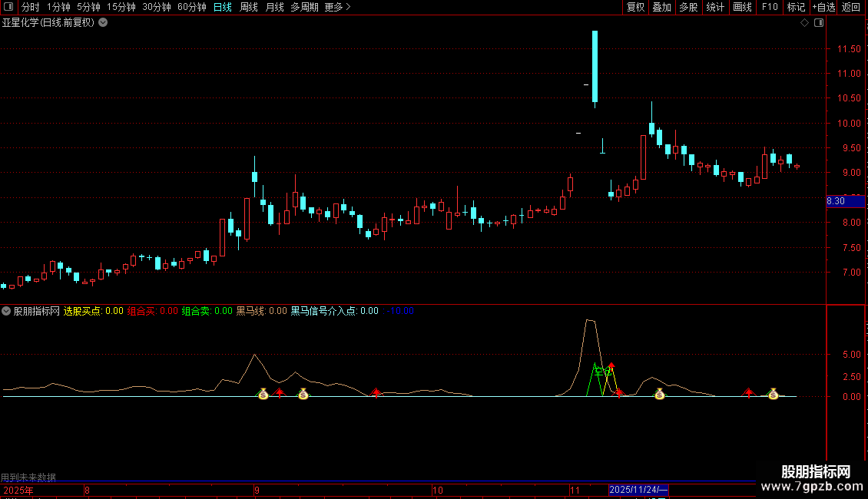Click the first money bag signal in September

263,394
